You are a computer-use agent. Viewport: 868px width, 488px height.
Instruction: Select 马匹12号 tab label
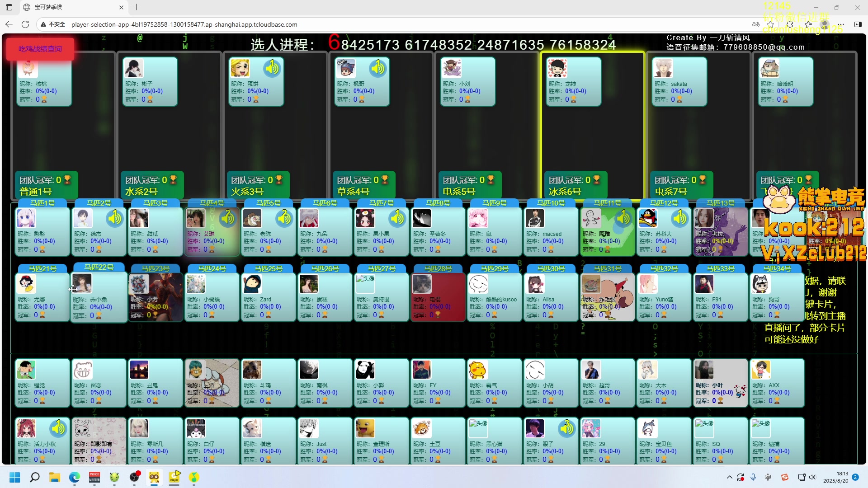pyautogui.click(x=664, y=203)
